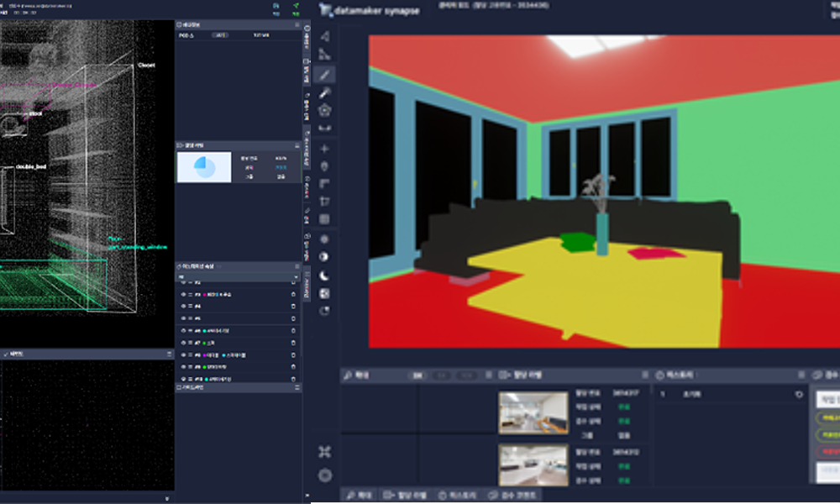Click the "stool" label in the point cloud

[x=35, y=113]
